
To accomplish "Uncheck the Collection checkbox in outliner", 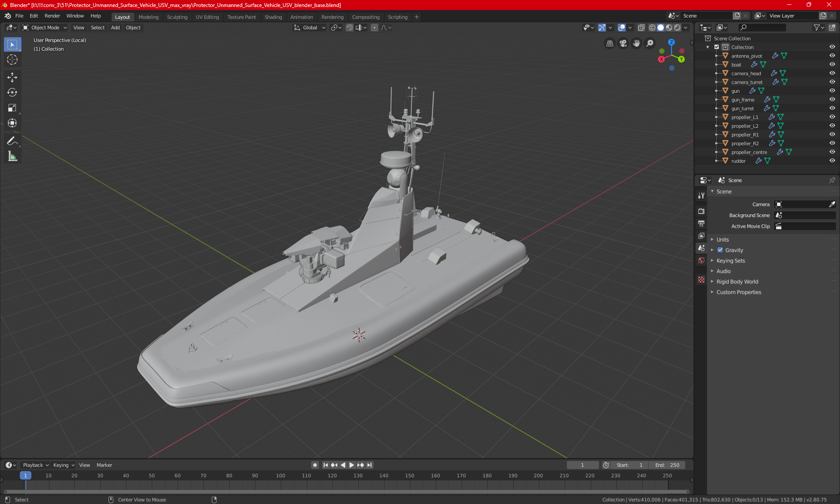I will tap(717, 47).
